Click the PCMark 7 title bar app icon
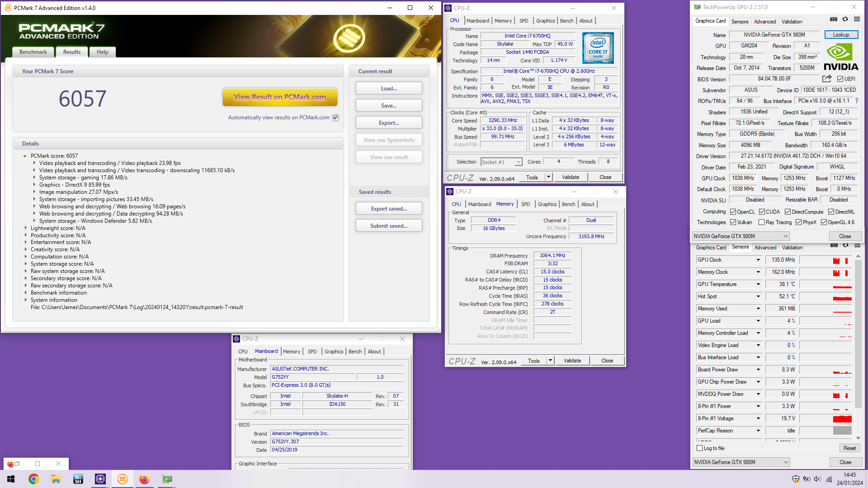 point(8,8)
